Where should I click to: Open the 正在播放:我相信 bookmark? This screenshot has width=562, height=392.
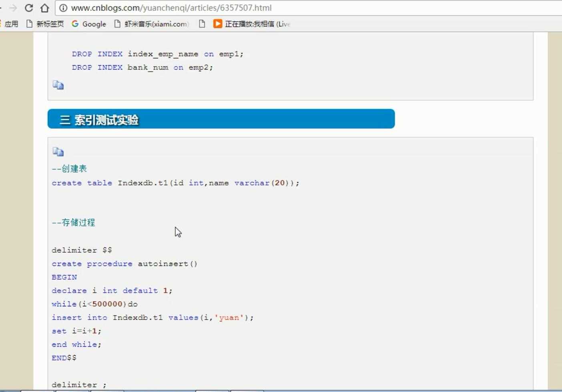click(x=251, y=24)
